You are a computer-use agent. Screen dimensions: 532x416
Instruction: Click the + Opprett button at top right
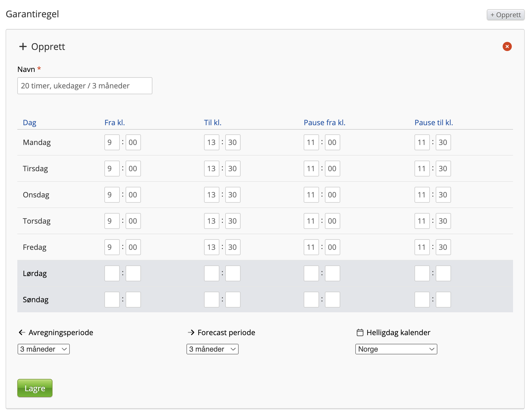click(505, 15)
